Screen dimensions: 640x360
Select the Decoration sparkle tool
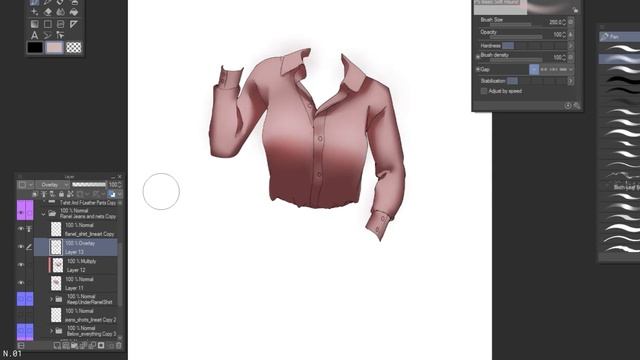click(35, 12)
